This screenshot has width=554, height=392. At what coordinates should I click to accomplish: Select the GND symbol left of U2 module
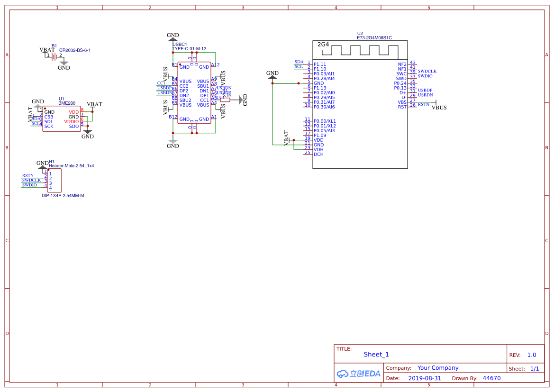(x=272, y=75)
